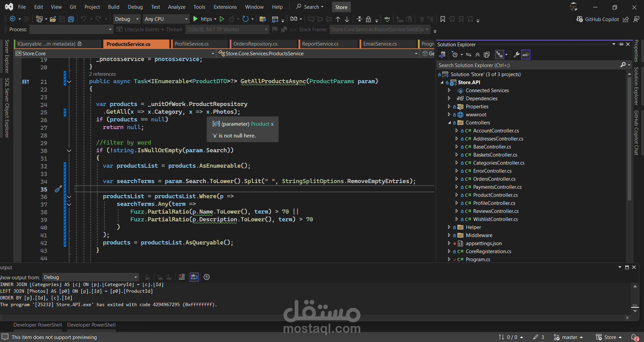Open the Extensions menu
644x342 pixels.
click(225, 7)
